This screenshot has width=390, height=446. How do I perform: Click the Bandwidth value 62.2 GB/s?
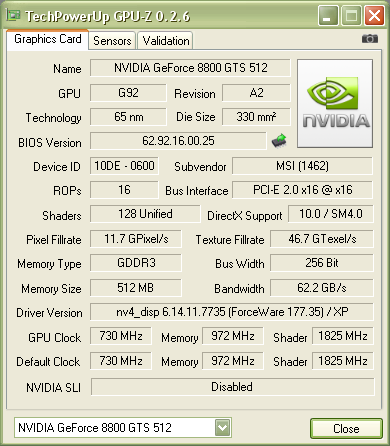click(x=322, y=287)
